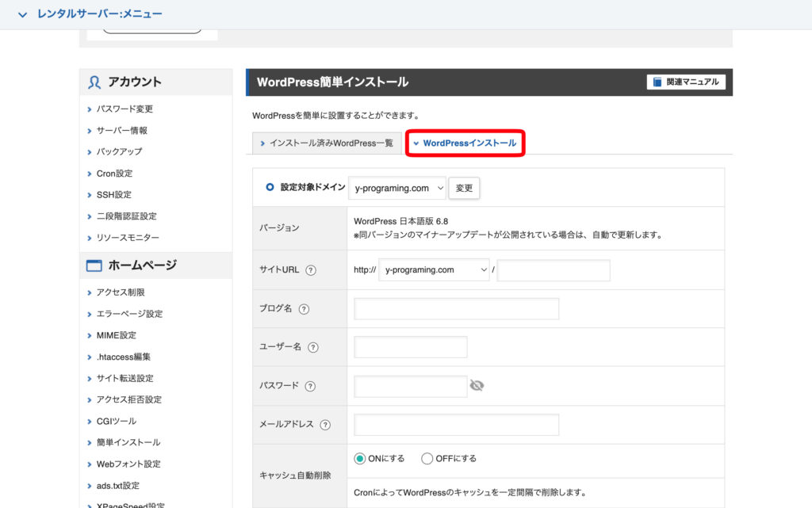Click the WordPress 日本語版 6.8 version text
This screenshot has width=812, height=508.
coord(400,221)
